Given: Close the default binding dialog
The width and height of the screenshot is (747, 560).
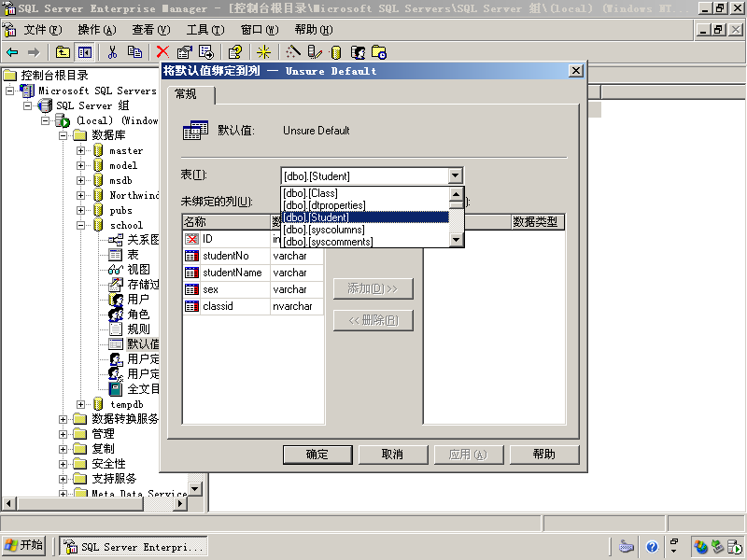Looking at the screenshot, I should coord(575,71).
